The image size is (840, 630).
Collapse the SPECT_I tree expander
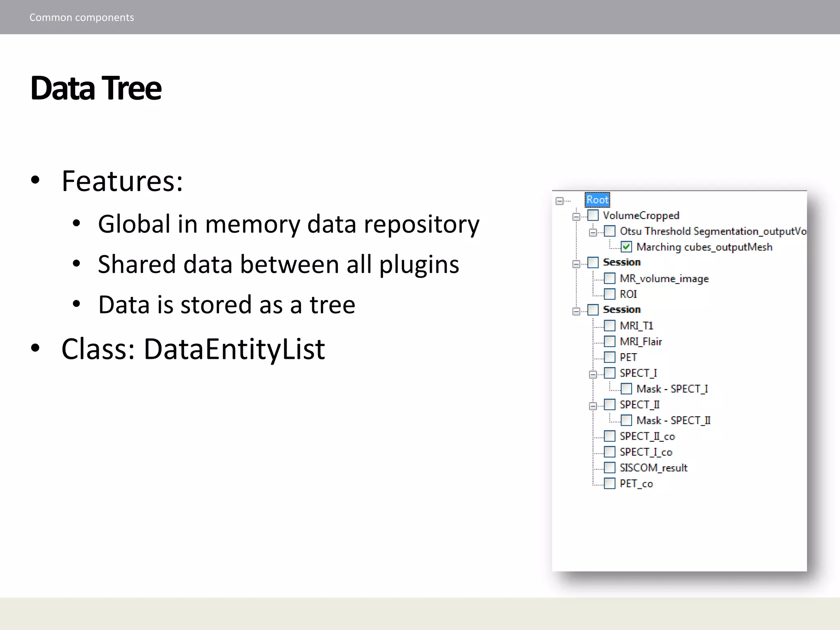(x=593, y=374)
